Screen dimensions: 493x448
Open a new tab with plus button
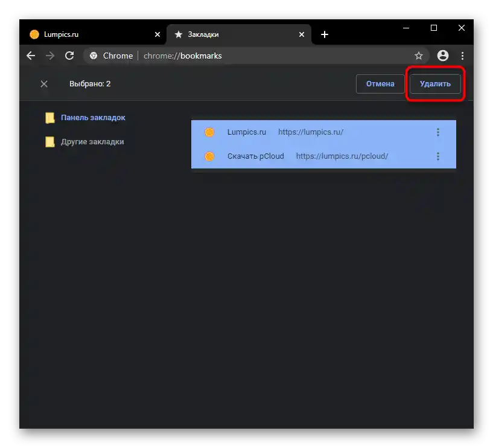[x=325, y=34]
